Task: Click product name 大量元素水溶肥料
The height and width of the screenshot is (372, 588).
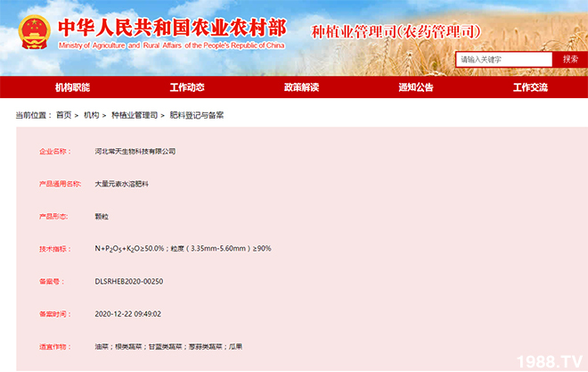Action: point(127,184)
